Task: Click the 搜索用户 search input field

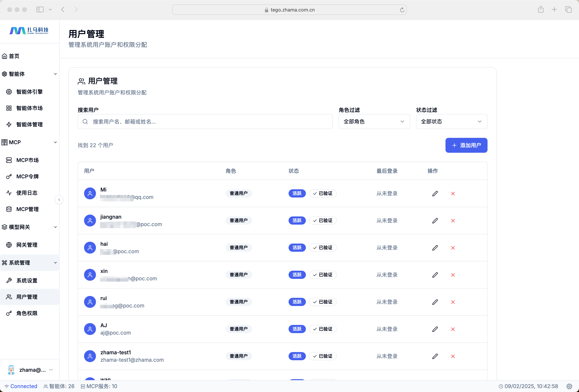Action: [205, 122]
